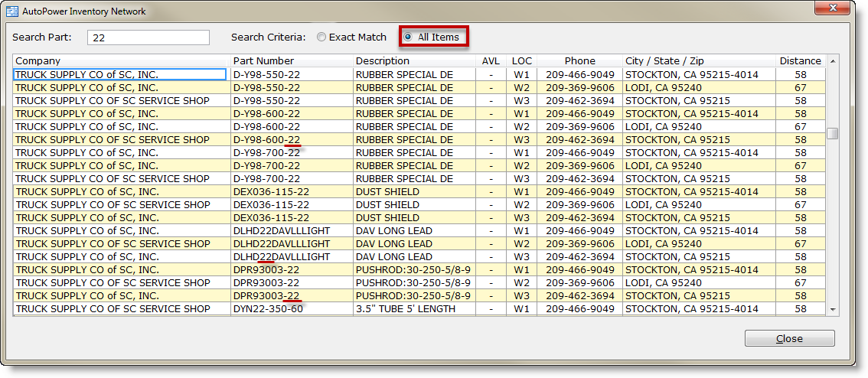Select the All Items radio button
The height and width of the screenshot is (378, 868).
tap(408, 37)
